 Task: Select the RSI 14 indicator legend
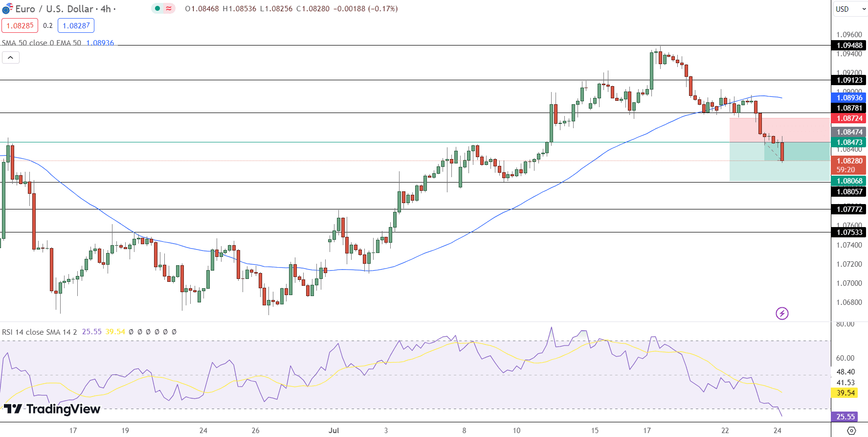pyautogui.click(x=40, y=332)
